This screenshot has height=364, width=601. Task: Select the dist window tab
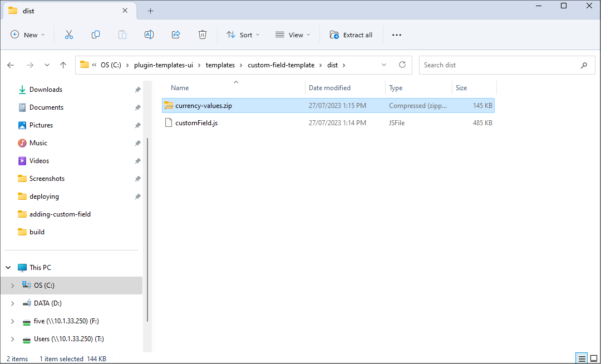click(x=70, y=11)
